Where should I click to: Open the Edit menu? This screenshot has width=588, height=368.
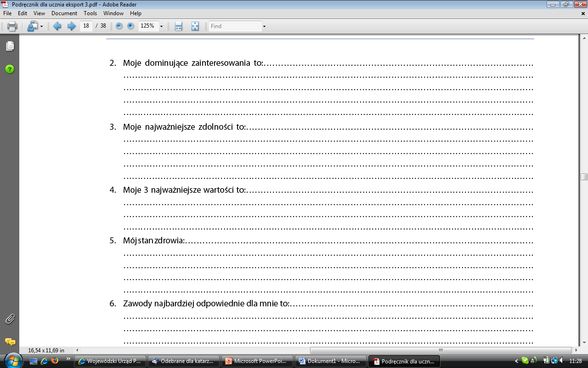(x=23, y=13)
